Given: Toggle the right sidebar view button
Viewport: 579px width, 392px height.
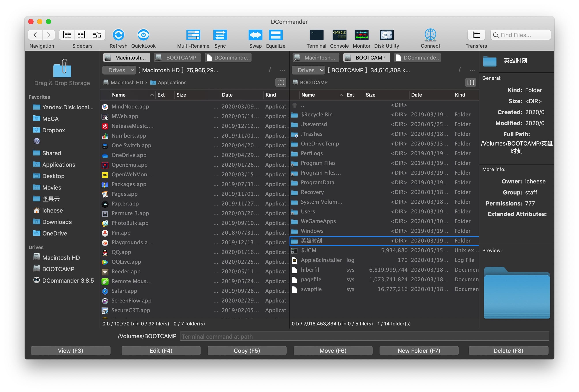Looking at the screenshot, I should pyautogui.click(x=81, y=35).
